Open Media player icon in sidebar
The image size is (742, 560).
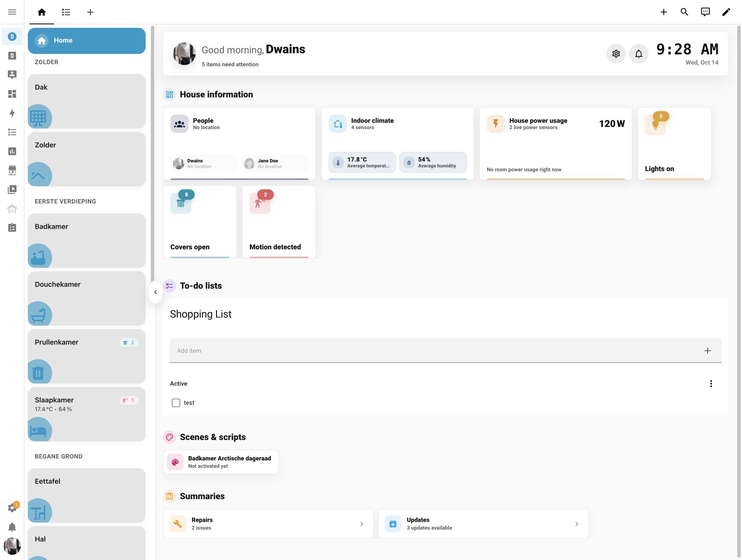click(x=12, y=190)
